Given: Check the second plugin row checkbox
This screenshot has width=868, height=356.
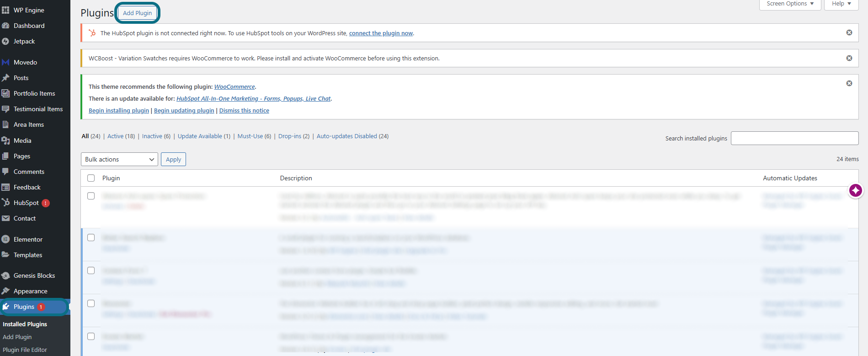Looking at the screenshot, I should click(91, 237).
